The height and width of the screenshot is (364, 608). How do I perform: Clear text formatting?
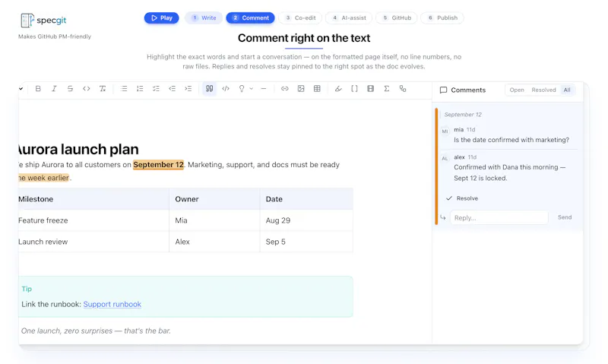[103, 89]
